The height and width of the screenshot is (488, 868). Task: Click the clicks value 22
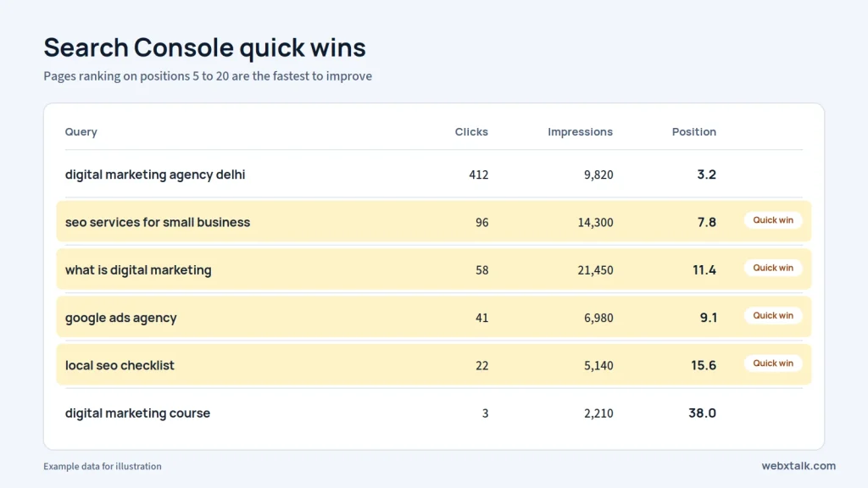[x=482, y=366]
